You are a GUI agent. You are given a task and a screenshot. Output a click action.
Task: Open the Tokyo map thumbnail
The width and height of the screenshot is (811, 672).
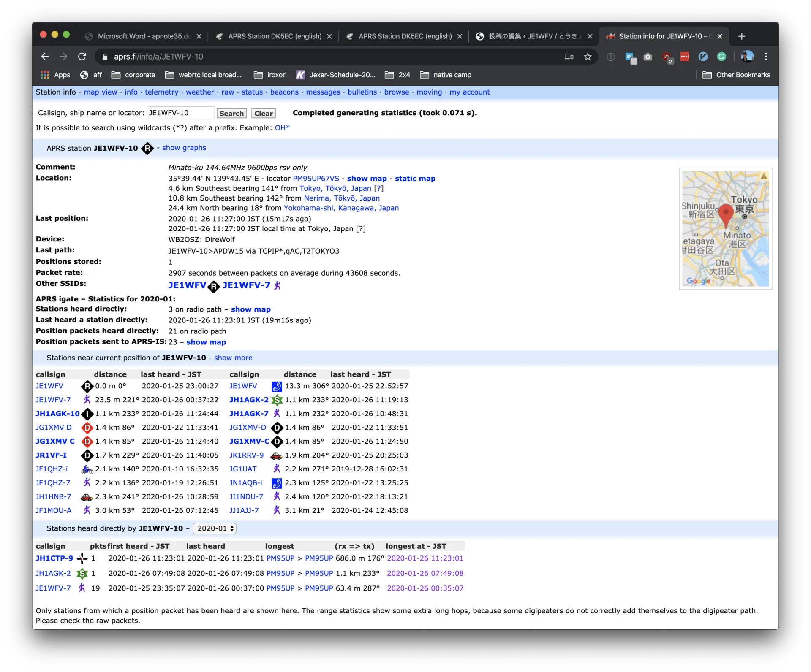pyautogui.click(x=725, y=229)
